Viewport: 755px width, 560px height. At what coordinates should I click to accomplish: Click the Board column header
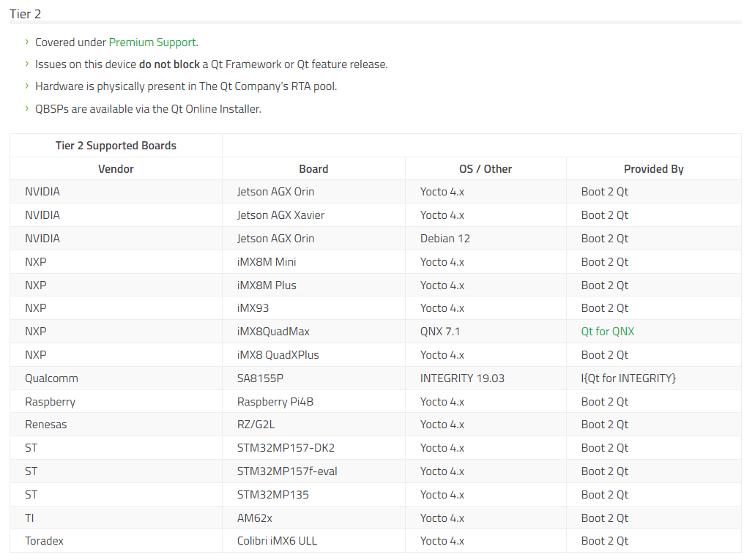[x=313, y=169]
